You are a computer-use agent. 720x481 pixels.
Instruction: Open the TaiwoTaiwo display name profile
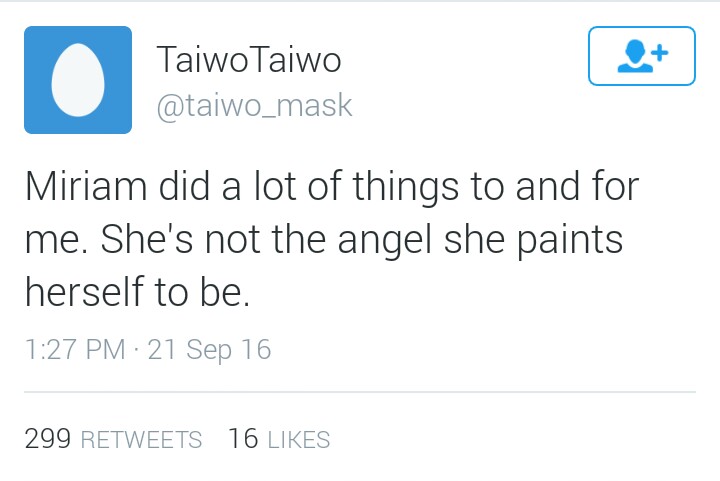click(x=248, y=60)
